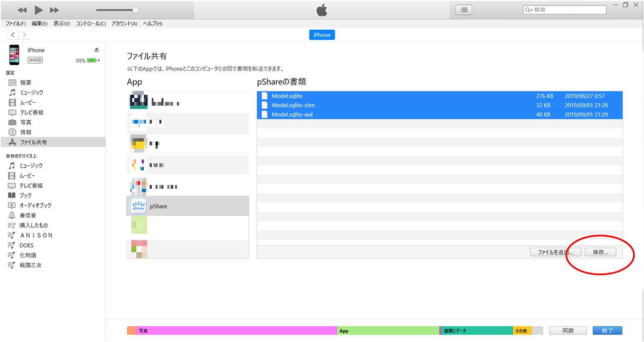Open テレビ番組 under 自分のデバイス上
The image size is (644, 342).
(53, 185)
